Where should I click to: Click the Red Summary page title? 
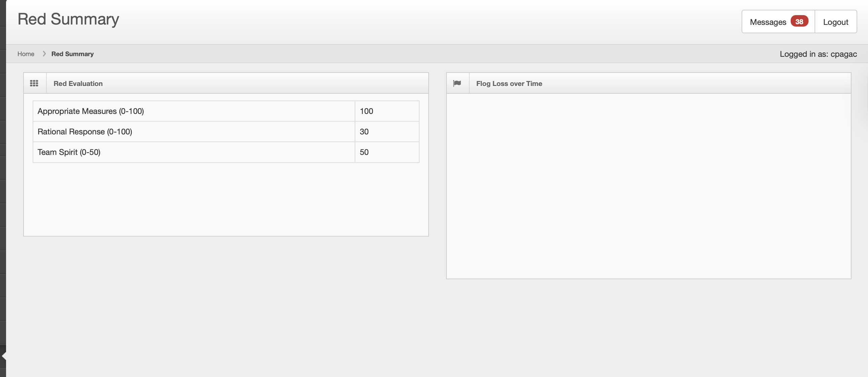tap(68, 19)
